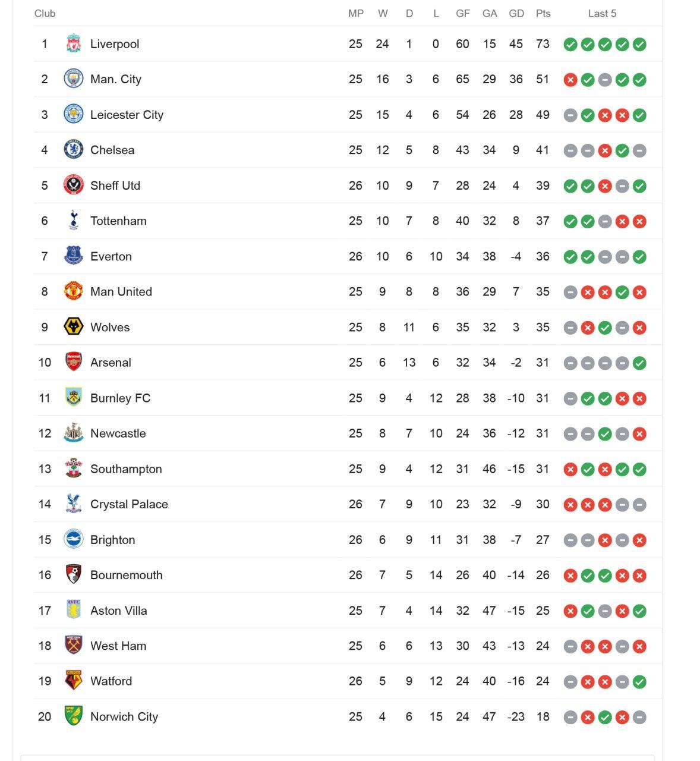
Task: Click the Pts column header
Action: click(543, 13)
